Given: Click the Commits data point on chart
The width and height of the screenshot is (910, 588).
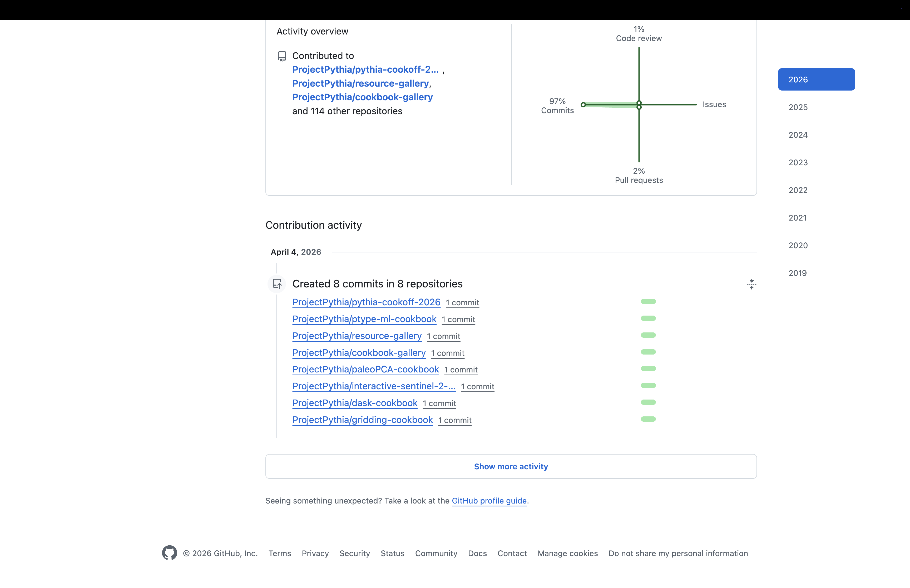Looking at the screenshot, I should click(583, 104).
